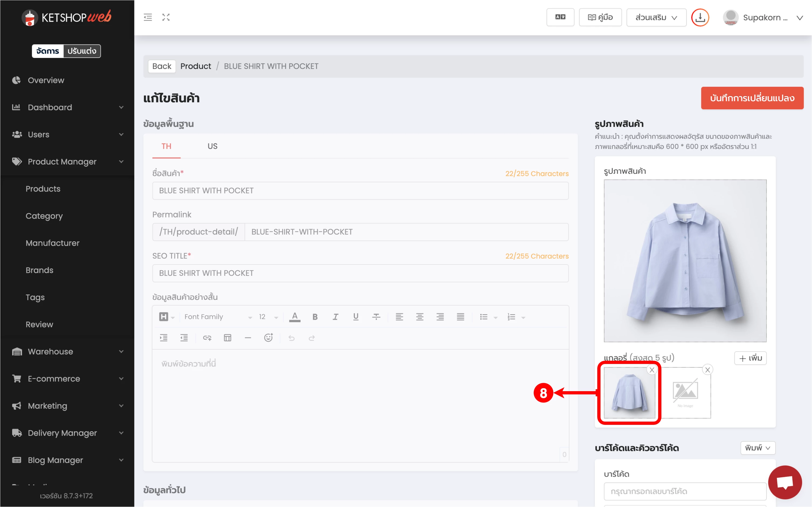812x507 pixels.
Task: Click the strikethrough icon
Action: 376,317
